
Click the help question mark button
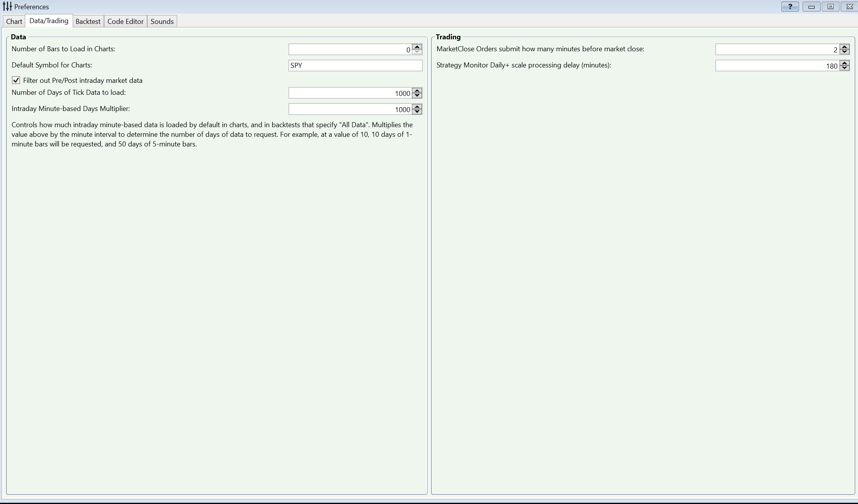[x=790, y=7]
